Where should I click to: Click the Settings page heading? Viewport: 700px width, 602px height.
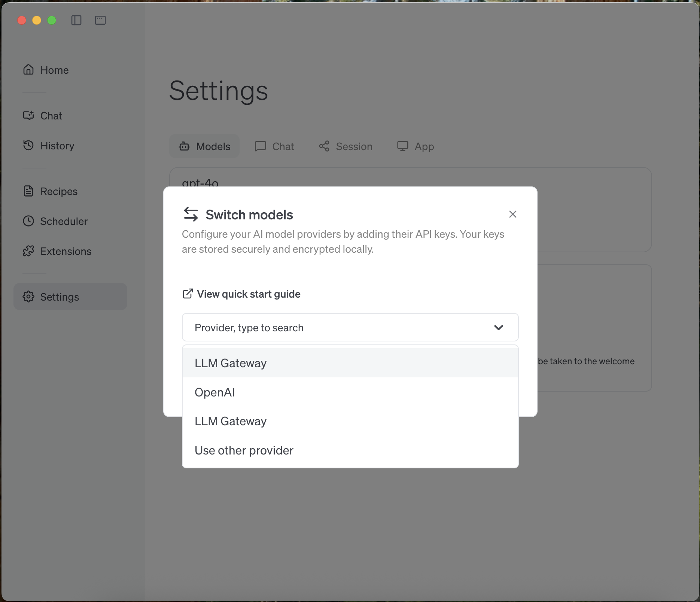pos(219,91)
